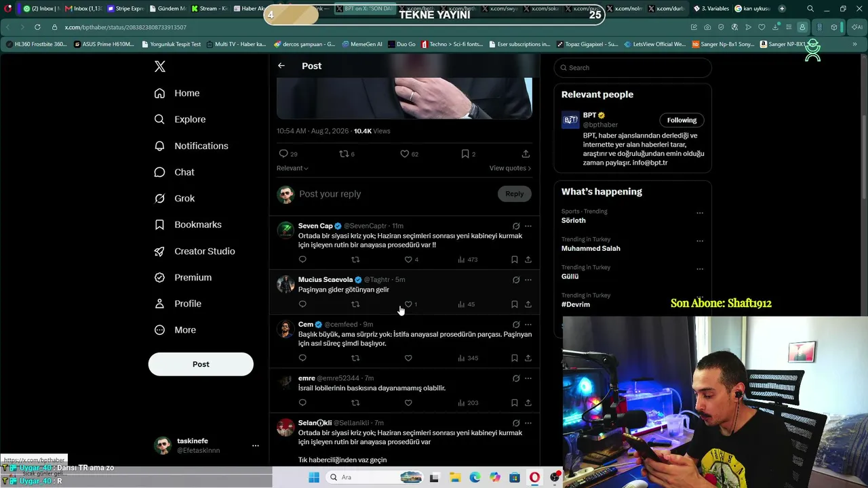Screen dimensions: 868x488
Task: Open Notifications in the sidebar
Action: (191, 146)
